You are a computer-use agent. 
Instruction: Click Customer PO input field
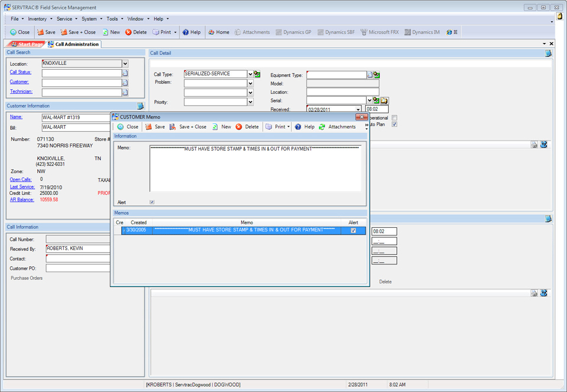click(x=78, y=269)
